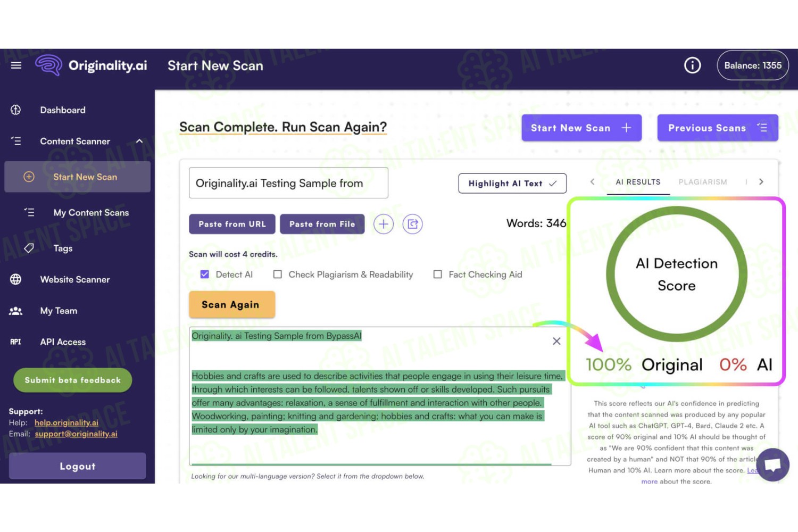
Task: Edit the scan title input field
Action: 288,183
